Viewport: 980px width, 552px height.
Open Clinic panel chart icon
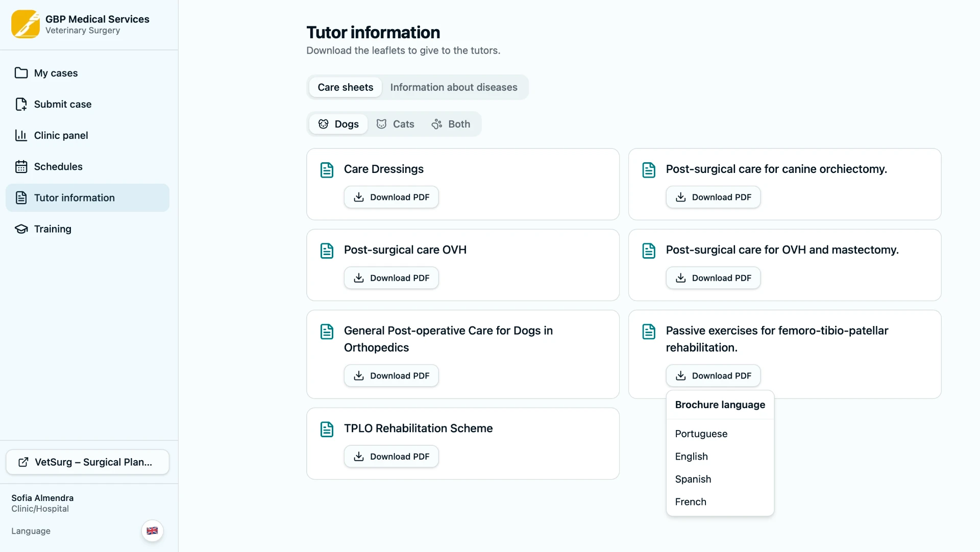pyautogui.click(x=21, y=135)
